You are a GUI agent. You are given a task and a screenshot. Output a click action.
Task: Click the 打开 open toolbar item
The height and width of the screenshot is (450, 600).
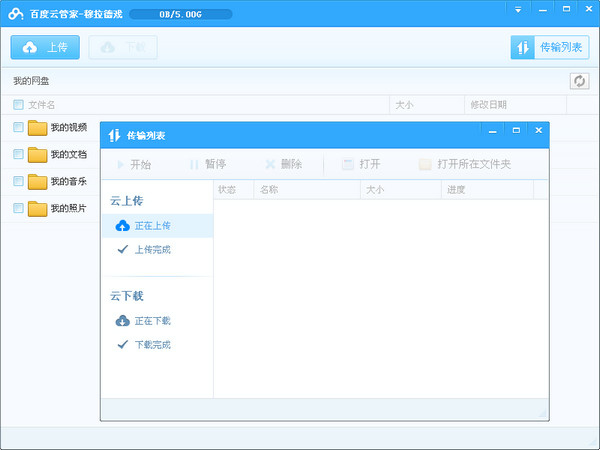coord(361,165)
